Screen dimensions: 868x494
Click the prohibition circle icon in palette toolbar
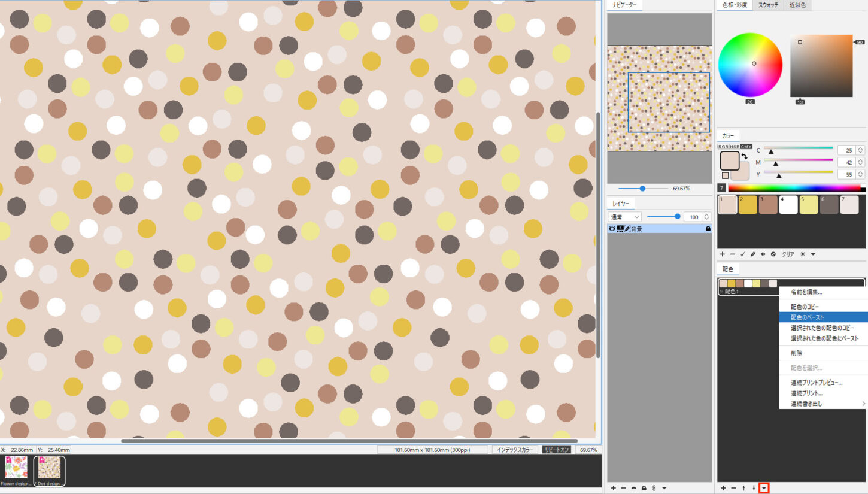coord(773,254)
